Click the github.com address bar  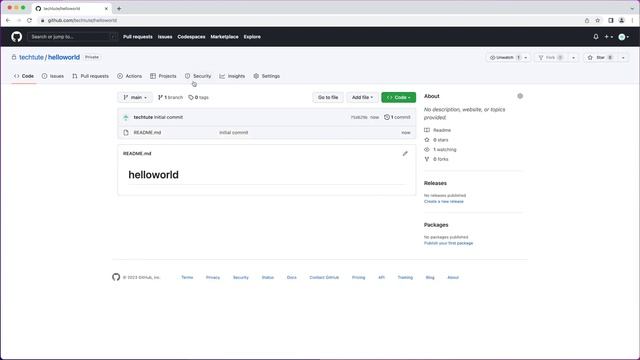point(310,20)
